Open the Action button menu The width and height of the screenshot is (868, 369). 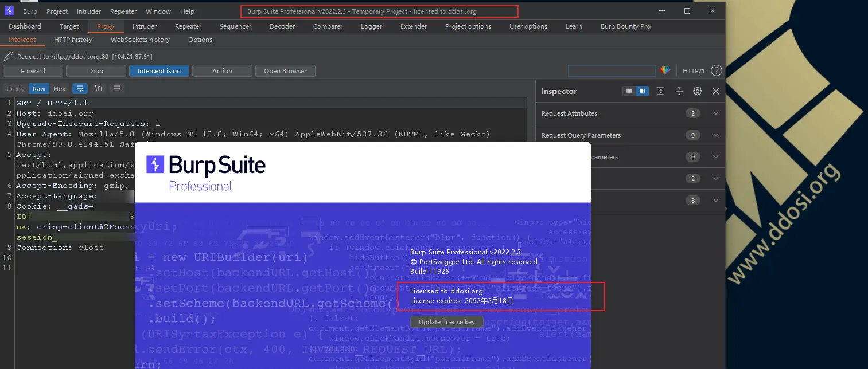click(x=222, y=71)
